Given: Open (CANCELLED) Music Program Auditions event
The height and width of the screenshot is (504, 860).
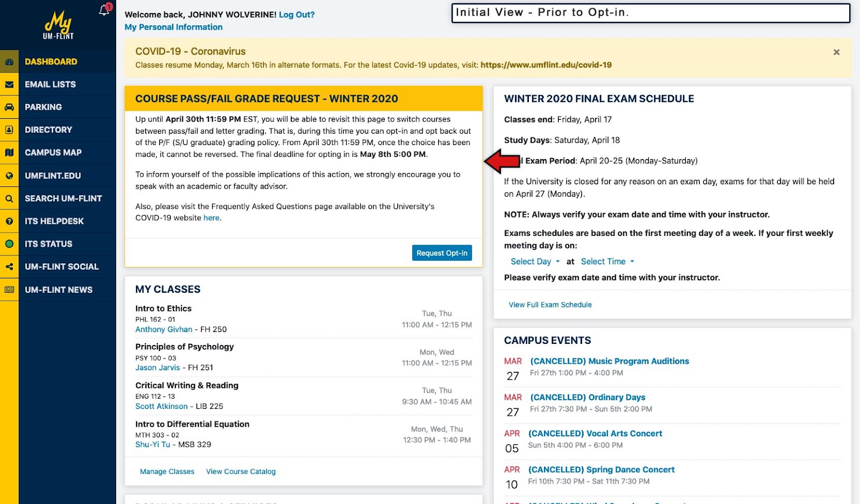Looking at the screenshot, I should coord(610,361).
